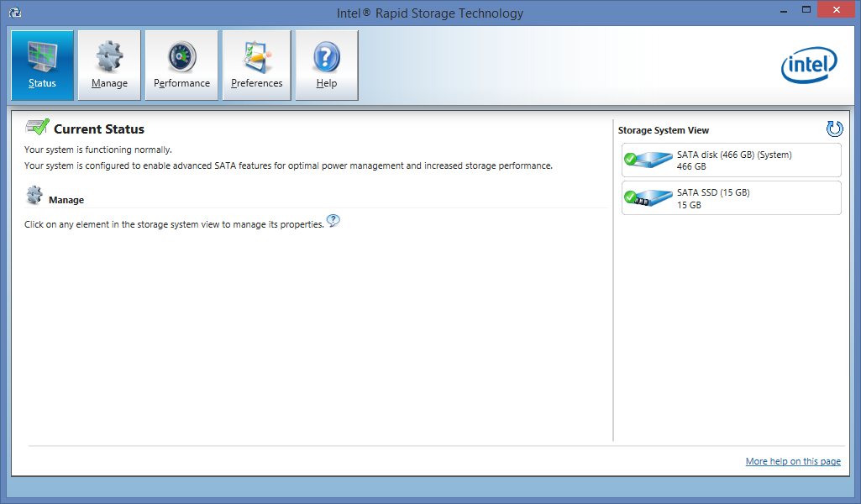The height and width of the screenshot is (504, 861).
Task: Click the help bubble after manage properties text
Action: coord(333,221)
